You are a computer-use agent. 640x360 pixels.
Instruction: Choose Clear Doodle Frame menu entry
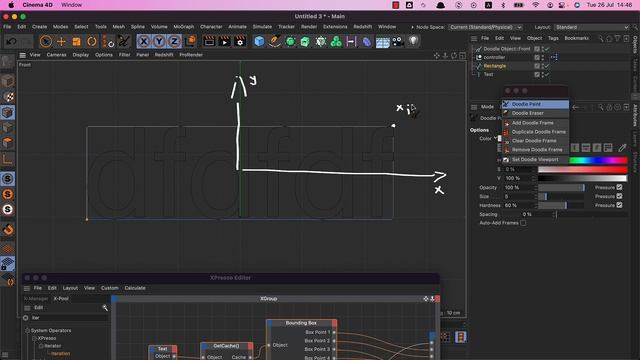(x=535, y=141)
